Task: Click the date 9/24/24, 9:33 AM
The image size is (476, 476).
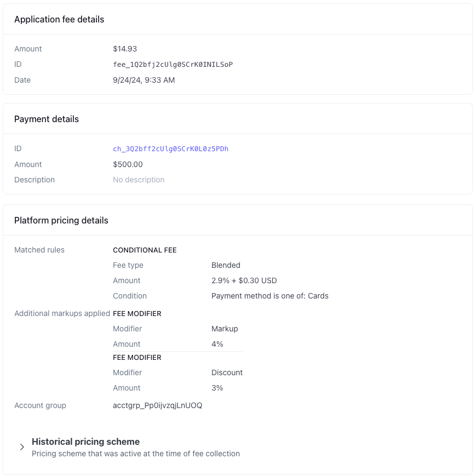Action: pyautogui.click(x=144, y=80)
